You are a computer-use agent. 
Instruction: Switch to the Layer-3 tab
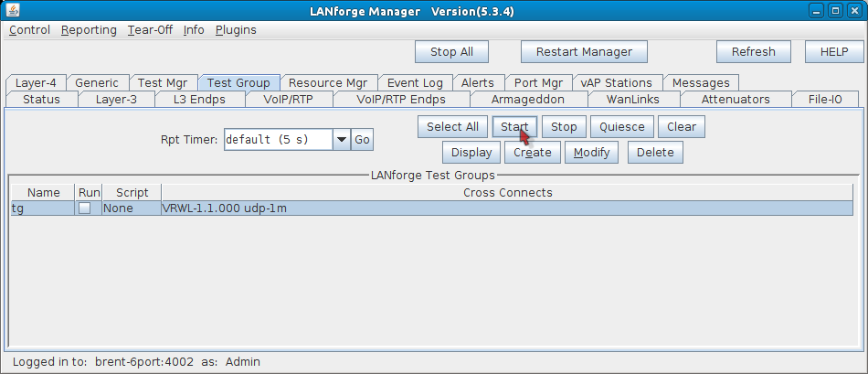click(116, 99)
